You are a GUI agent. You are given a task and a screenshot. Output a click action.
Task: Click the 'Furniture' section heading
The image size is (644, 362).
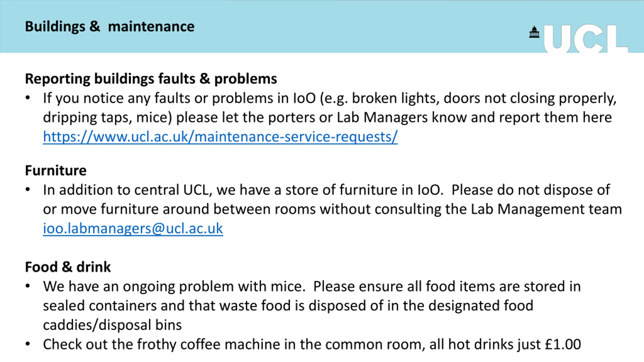click(56, 171)
